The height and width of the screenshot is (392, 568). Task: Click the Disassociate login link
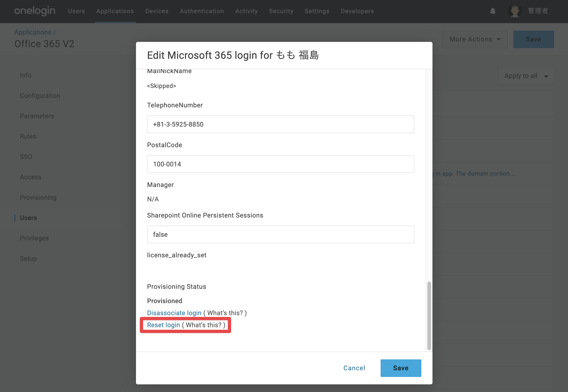(174, 313)
